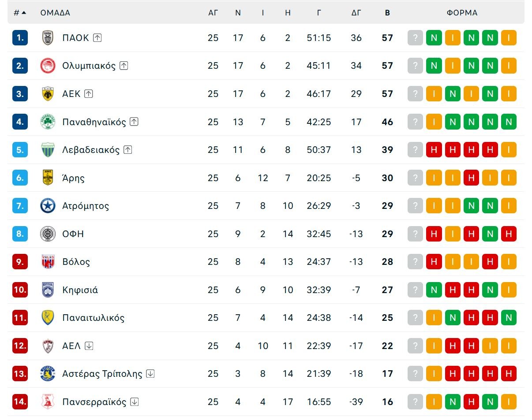This screenshot has width=532, height=420.
Task: Click the ΔΓ goal-difference column header
Action: [x=356, y=13]
